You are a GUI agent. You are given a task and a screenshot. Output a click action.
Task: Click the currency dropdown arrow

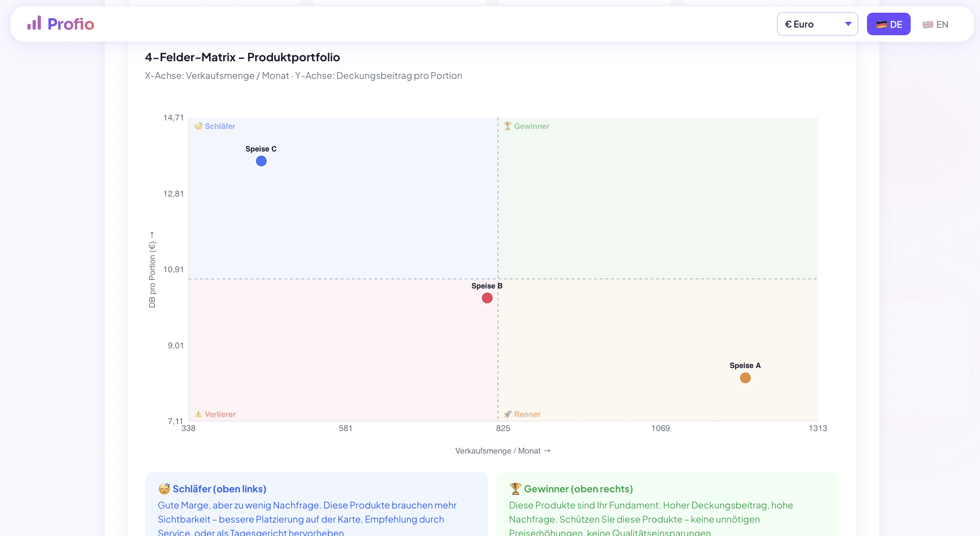pos(848,24)
